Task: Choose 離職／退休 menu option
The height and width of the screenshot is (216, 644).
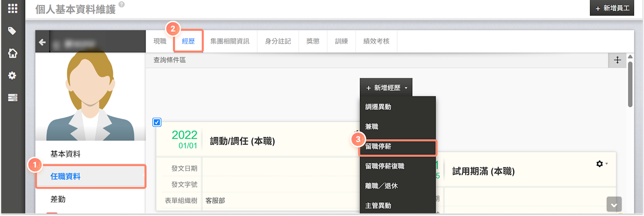Action: coord(381,186)
